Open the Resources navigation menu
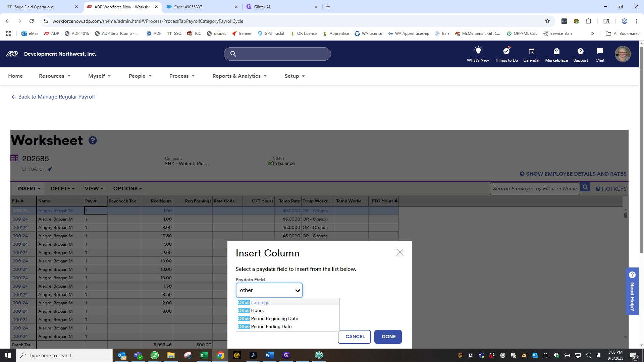644x362 pixels. pyautogui.click(x=55, y=76)
